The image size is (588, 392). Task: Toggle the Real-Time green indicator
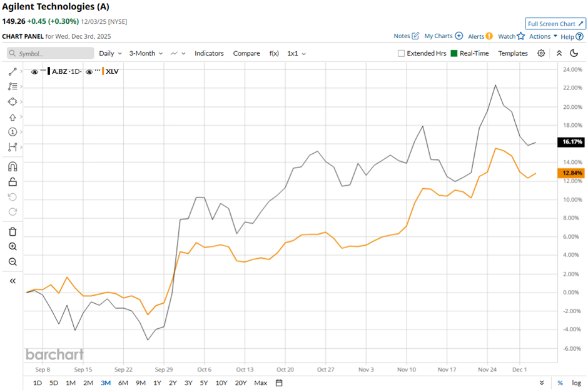454,53
